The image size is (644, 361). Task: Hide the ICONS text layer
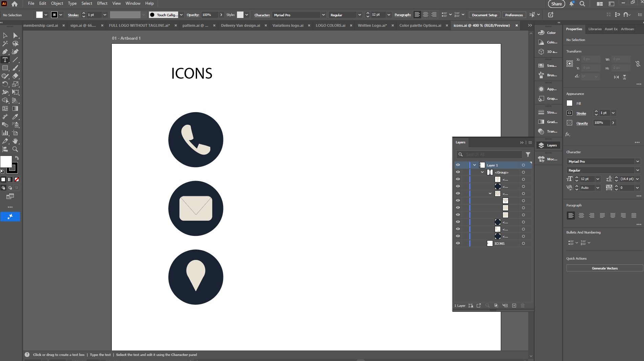pos(458,243)
